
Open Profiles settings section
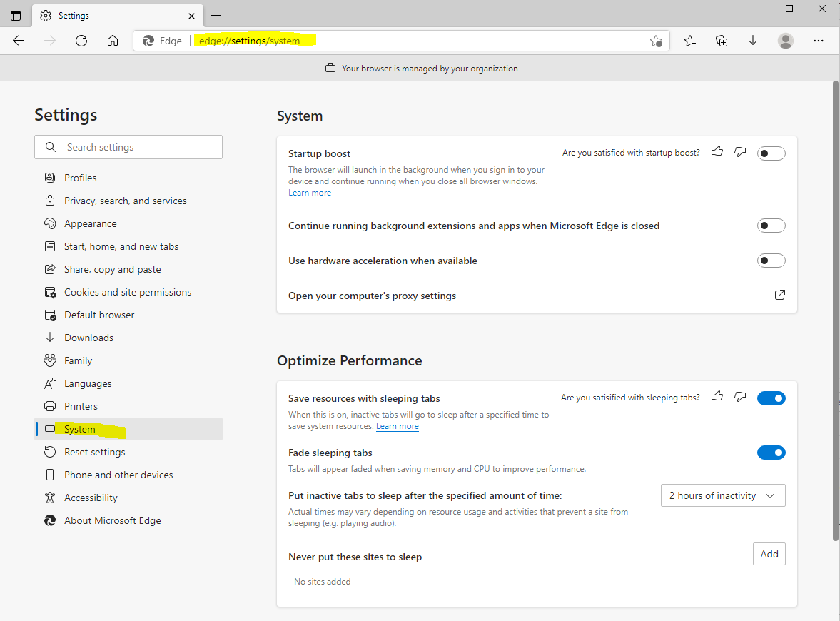point(128,178)
